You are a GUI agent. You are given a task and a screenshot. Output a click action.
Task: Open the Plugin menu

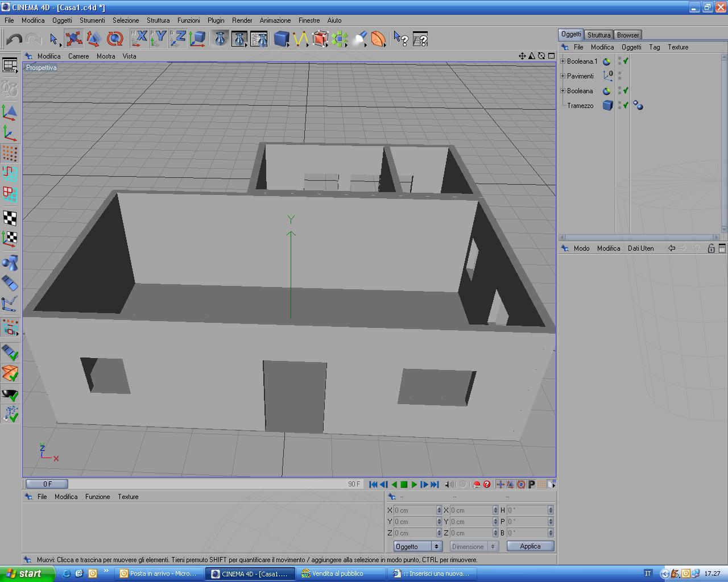[x=216, y=20]
